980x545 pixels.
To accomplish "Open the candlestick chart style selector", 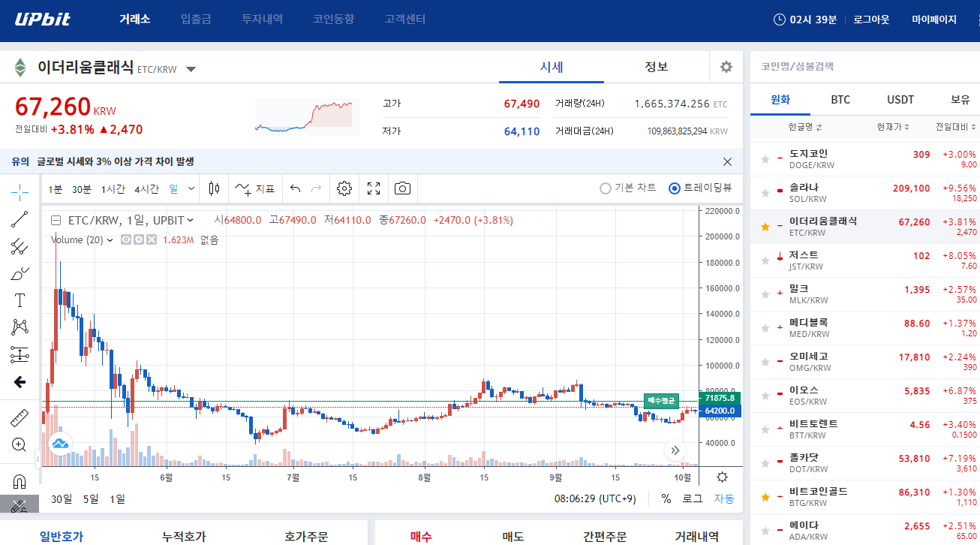I will (215, 188).
